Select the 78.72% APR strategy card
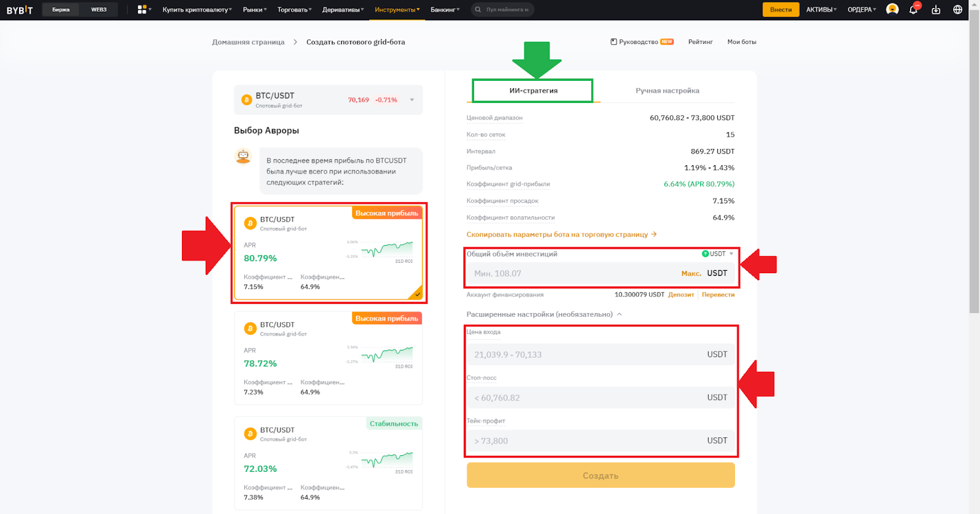 tap(328, 358)
